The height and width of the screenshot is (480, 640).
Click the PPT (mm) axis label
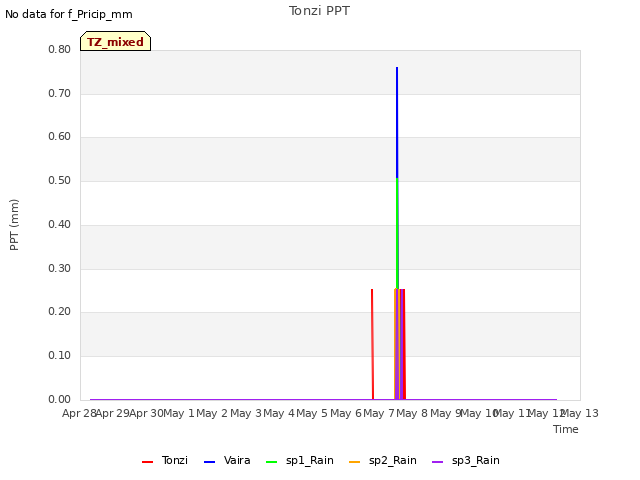click(14, 225)
